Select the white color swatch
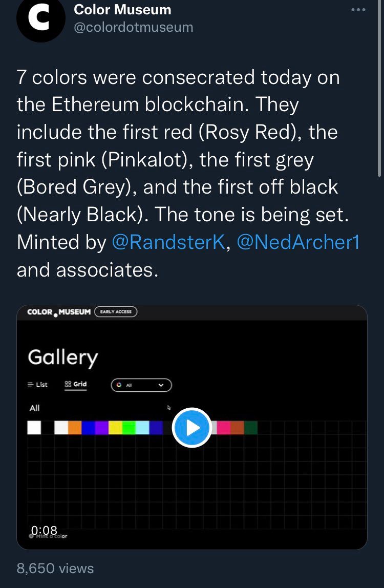 [x=34, y=428]
